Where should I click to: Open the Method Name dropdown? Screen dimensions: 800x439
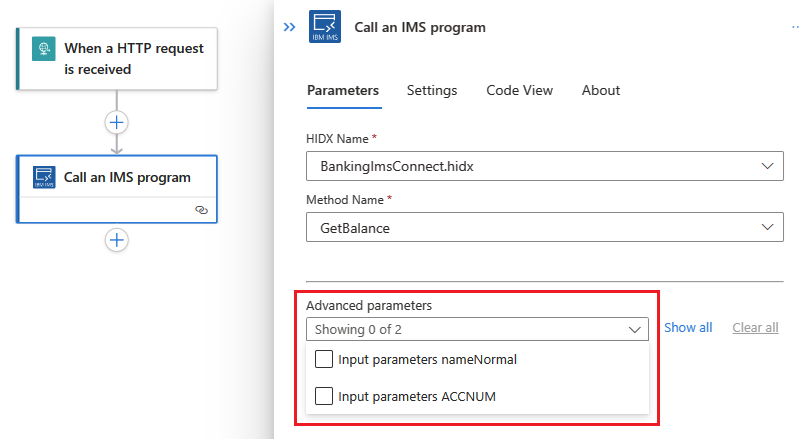[x=544, y=228]
